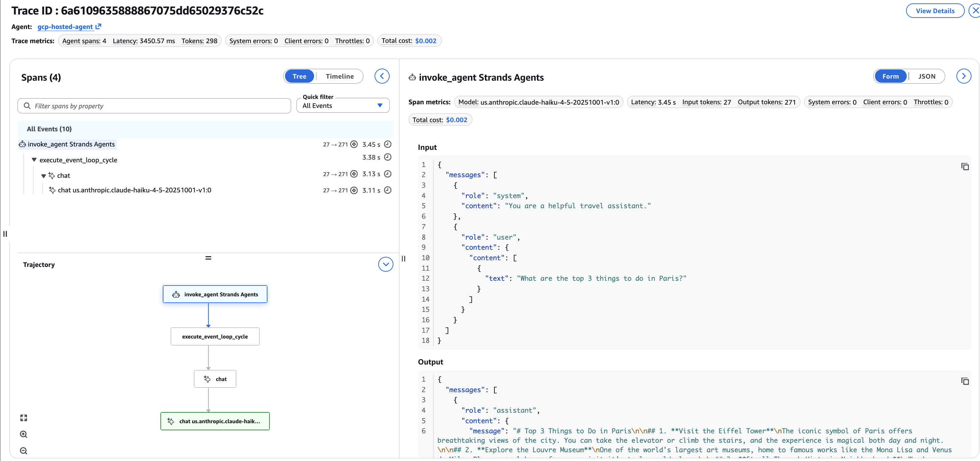Switch span detail to JSON view
Image resolution: width=980 pixels, height=461 pixels.
click(927, 76)
